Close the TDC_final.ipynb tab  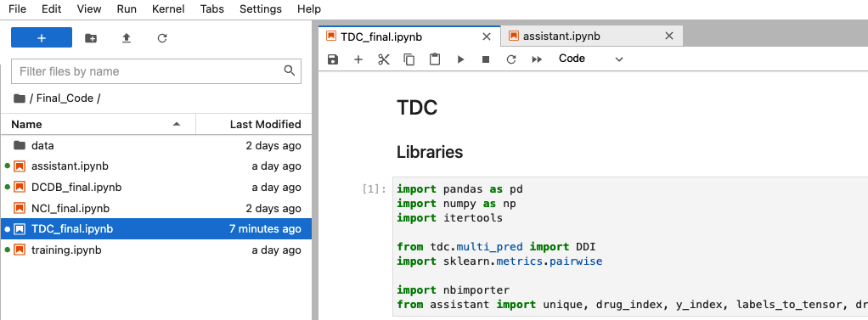click(x=487, y=36)
